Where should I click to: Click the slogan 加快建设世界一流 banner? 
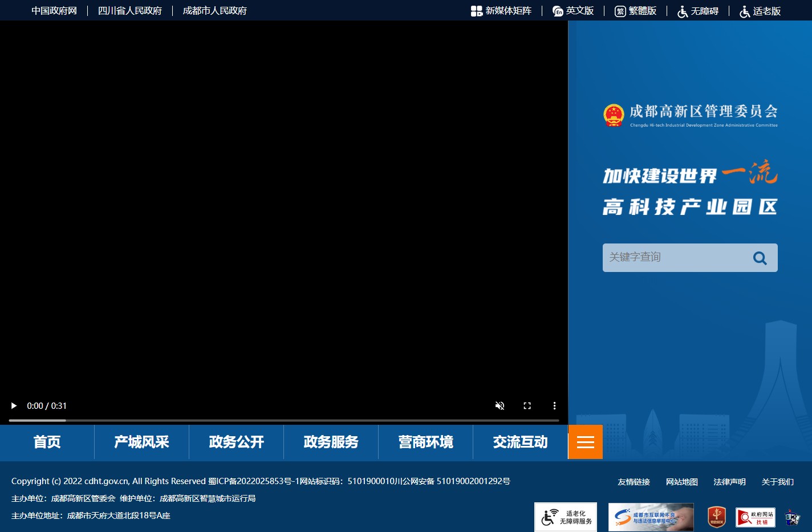pyautogui.click(x=690, y=173)
